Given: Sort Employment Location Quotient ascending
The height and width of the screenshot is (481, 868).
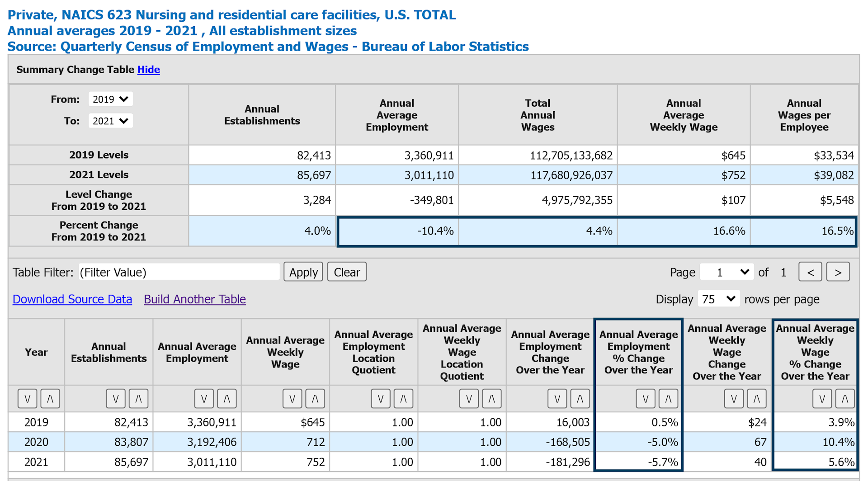Looking at the screenshot, I should 403,398.
